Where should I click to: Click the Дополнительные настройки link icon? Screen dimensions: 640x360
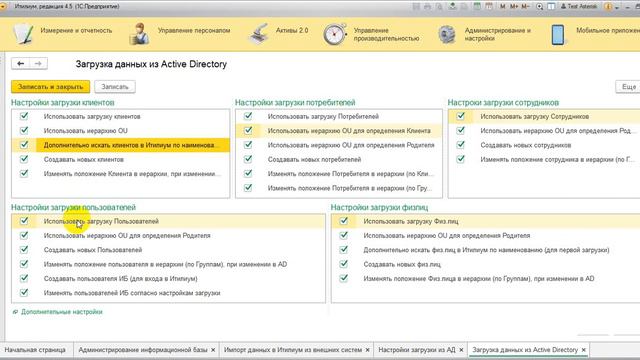click(x=15, y=312)
